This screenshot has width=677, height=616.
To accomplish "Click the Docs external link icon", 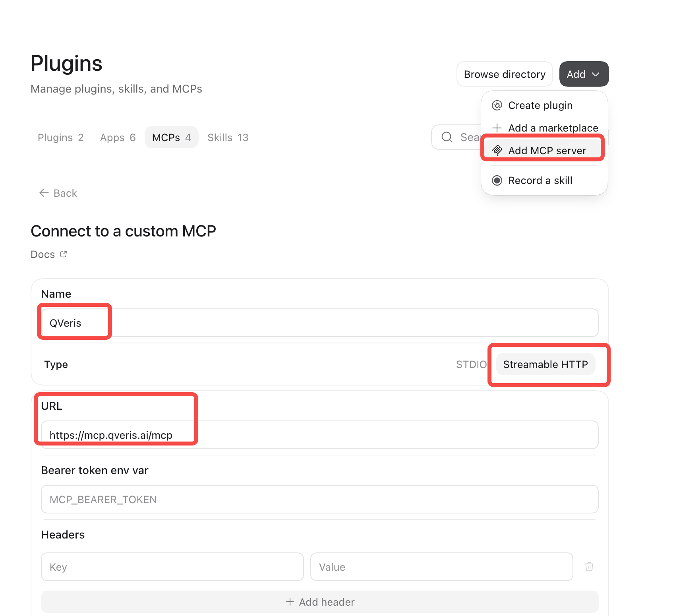I will 64,254.
